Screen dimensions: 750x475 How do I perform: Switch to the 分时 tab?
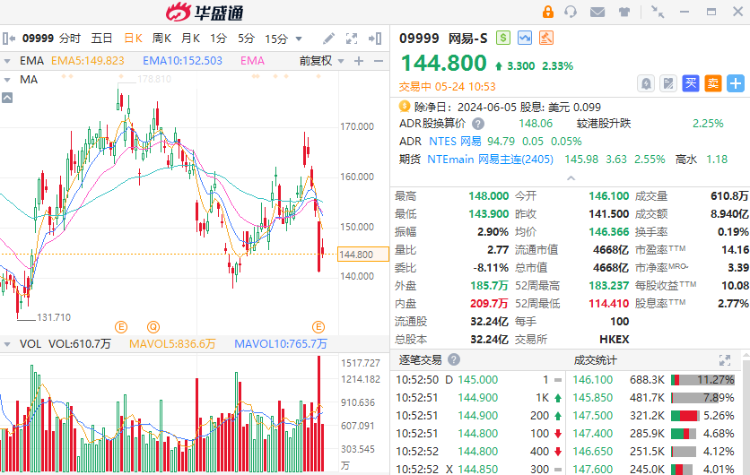click(x=70, y=38)
